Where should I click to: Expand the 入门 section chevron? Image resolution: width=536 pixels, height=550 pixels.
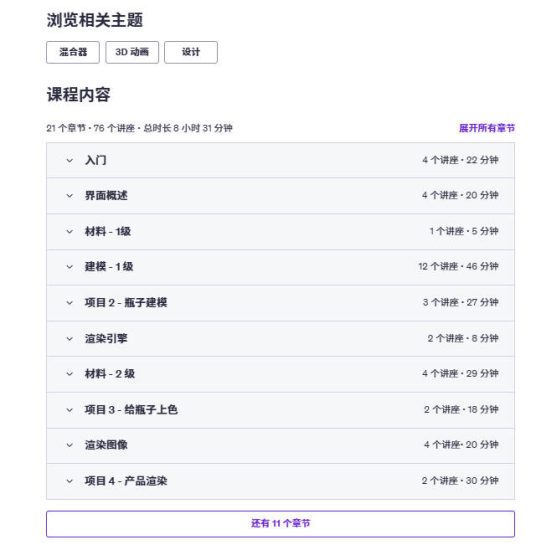tap(69, 161)
